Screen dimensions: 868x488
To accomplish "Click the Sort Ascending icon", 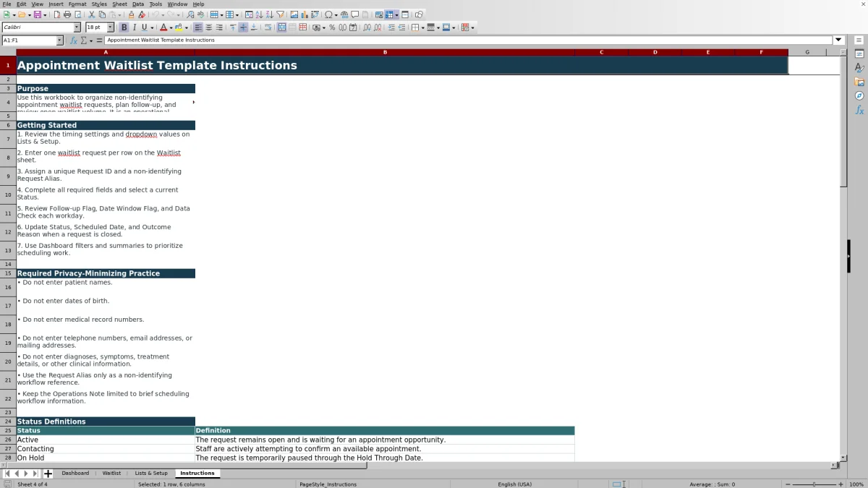I will coord(259,14).
